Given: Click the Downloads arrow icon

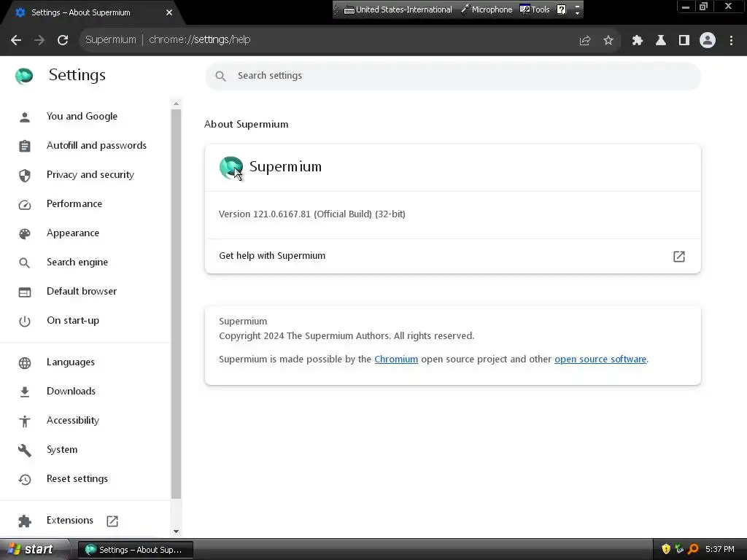Looking at the screenshot, I should click(x=25, y=392).
